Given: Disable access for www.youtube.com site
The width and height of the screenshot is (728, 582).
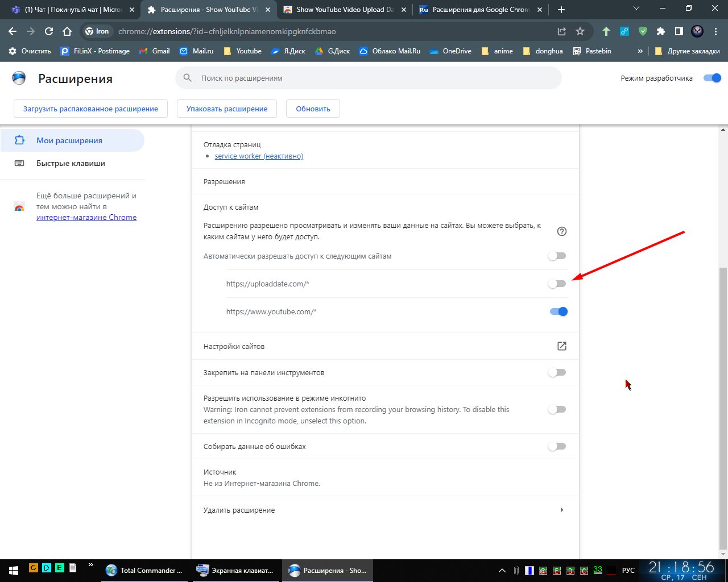Looking at the screenshot, I should click(559, 311).
